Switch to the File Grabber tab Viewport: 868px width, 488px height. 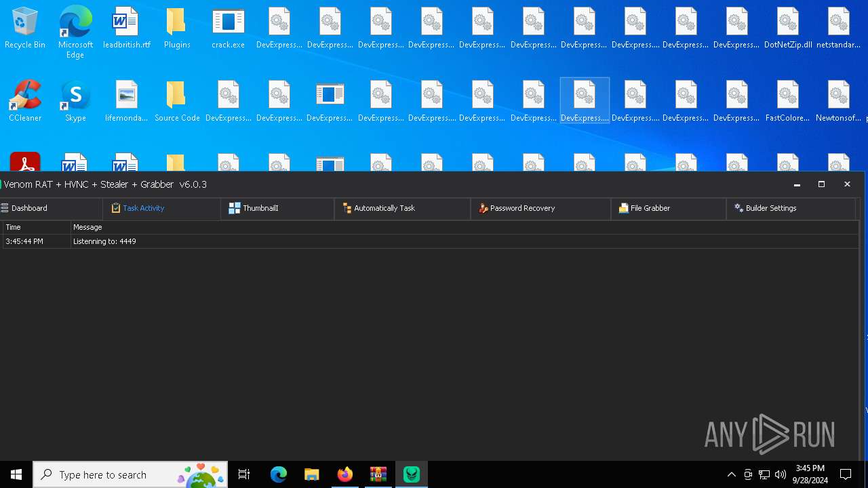[x=668, y=208]
